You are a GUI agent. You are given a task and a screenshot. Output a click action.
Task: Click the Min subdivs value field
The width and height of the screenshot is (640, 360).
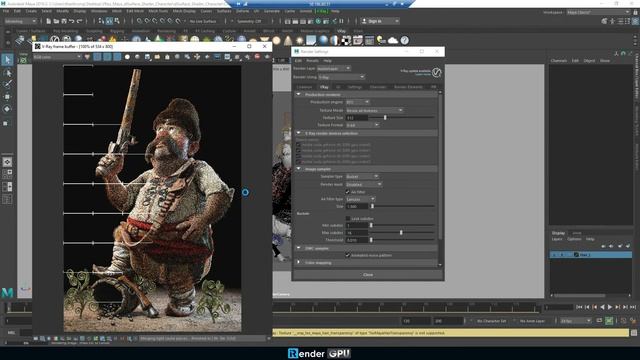pos(357,225)
